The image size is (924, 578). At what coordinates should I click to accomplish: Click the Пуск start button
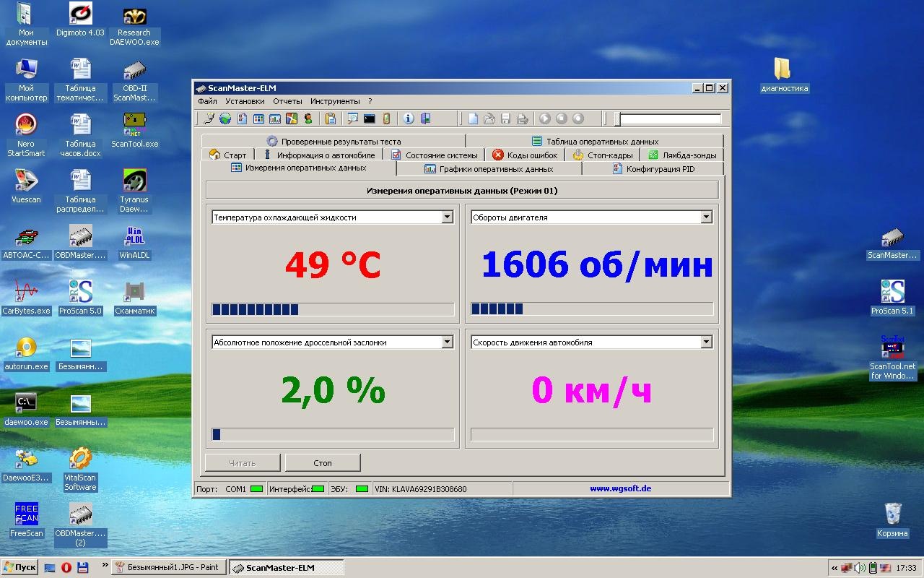click(x=19, y=567)
